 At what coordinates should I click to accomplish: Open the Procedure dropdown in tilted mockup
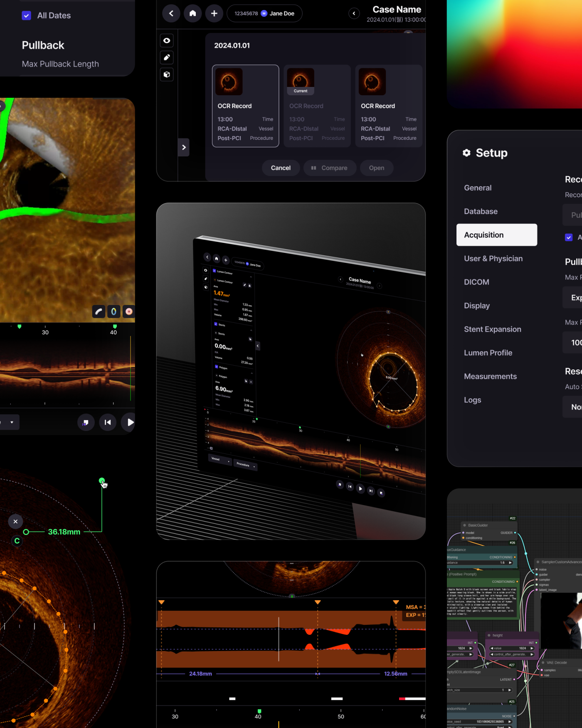[x=246, y=465]
